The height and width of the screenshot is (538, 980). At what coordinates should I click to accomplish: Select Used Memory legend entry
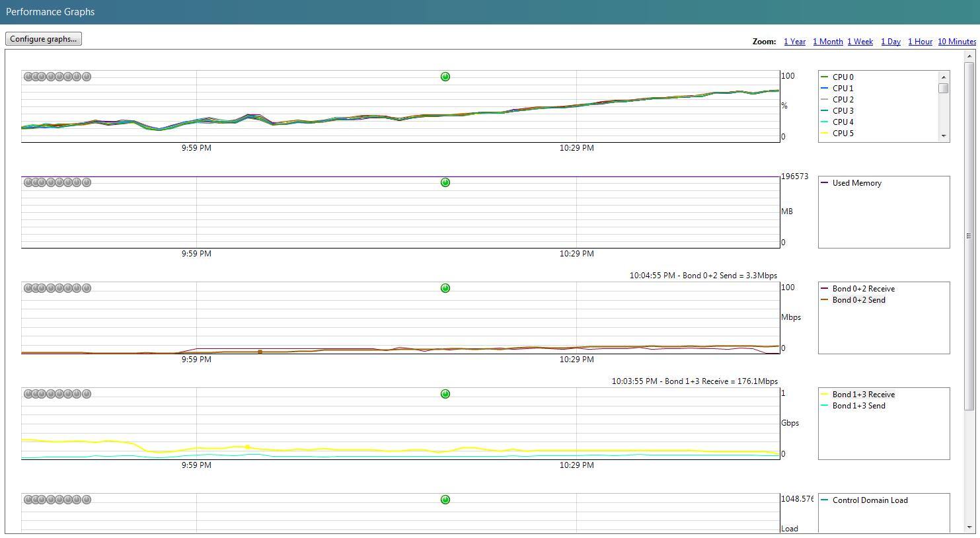(x=856, y=183)
